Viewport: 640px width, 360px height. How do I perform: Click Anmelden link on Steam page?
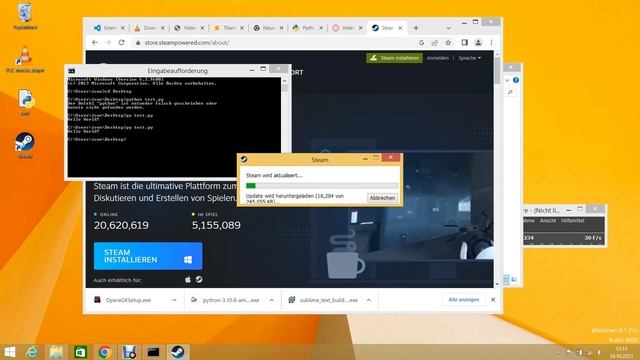[438, 58]
